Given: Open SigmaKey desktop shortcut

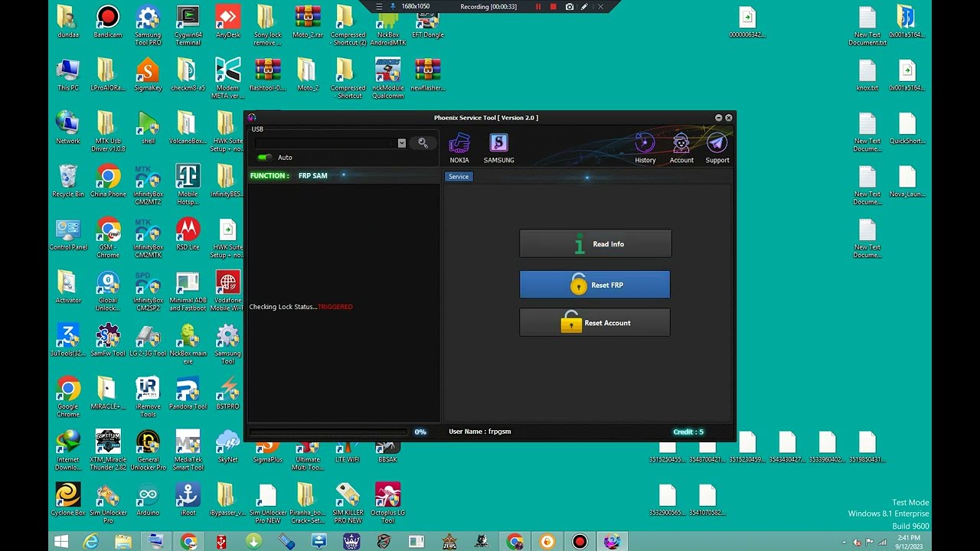Looking at the screenshot, I should point(148,75).
